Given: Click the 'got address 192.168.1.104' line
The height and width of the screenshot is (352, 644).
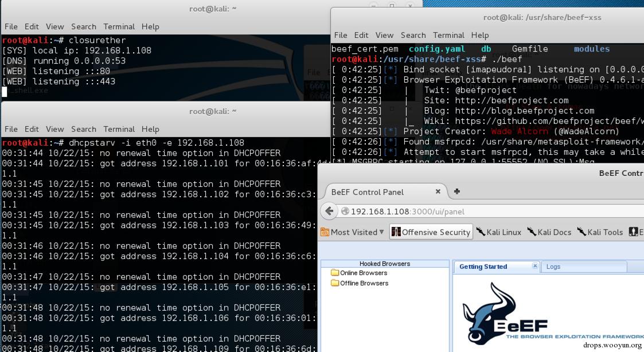Looking at the screenshot, I should [x=159, y=256].
